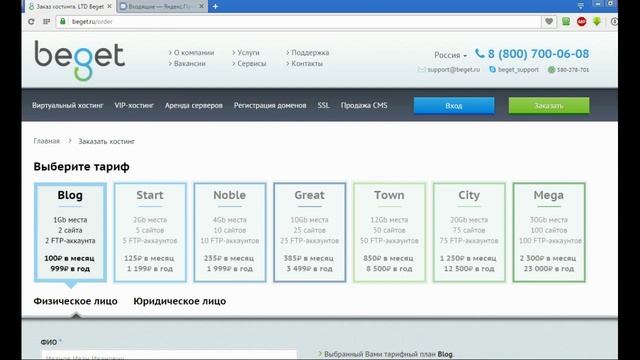Click the blue Вход button
640x360 pixels.
[454, 106]
